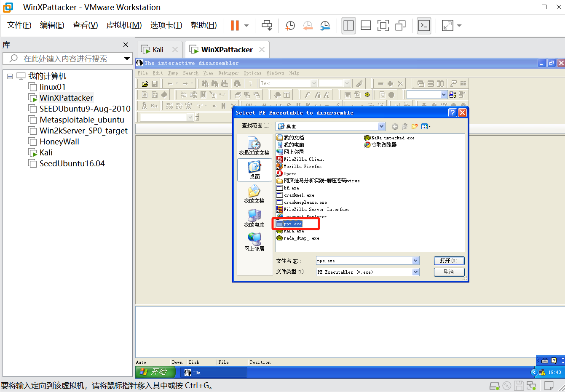This screenshot has width=565, height=392.
Task: Select the WinXPattacker tab
Action: [x=227, y=50]
